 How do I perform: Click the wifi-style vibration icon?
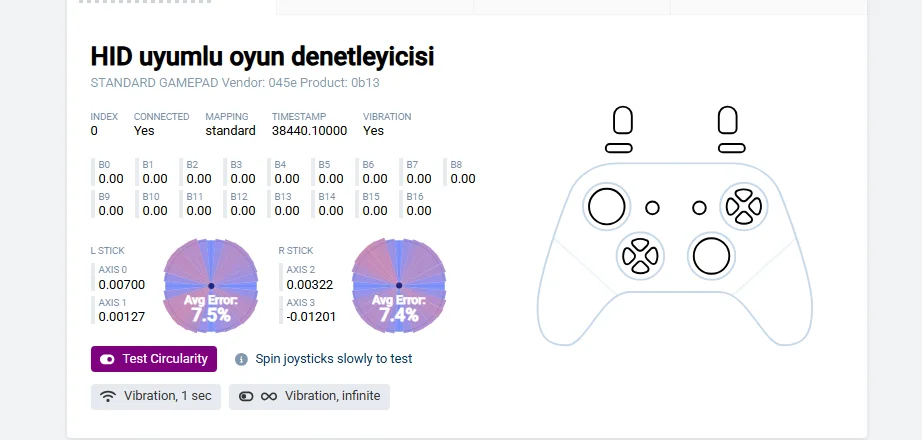(108, 396)
